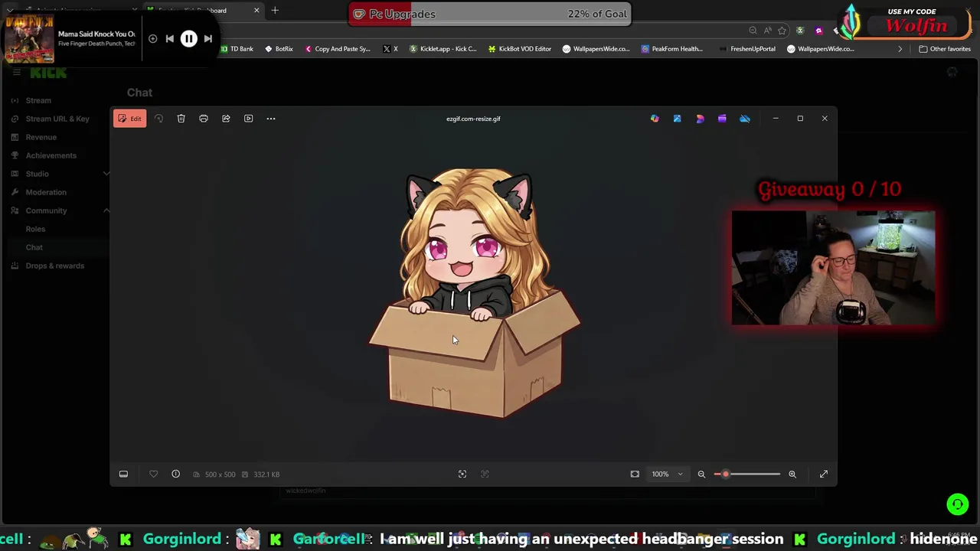
Task: Open the three-dots more options menu
Action: [x=270, y=119]
